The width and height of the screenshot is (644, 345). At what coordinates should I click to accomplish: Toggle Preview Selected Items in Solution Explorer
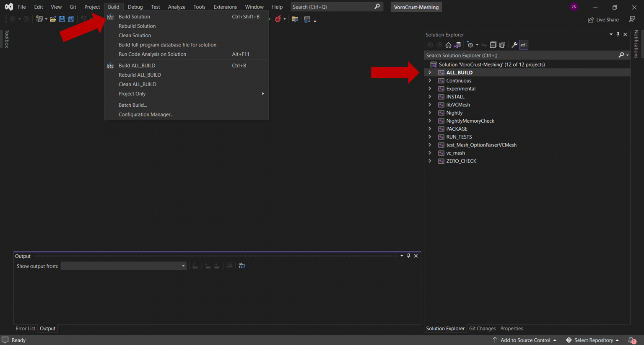(524, 45)
